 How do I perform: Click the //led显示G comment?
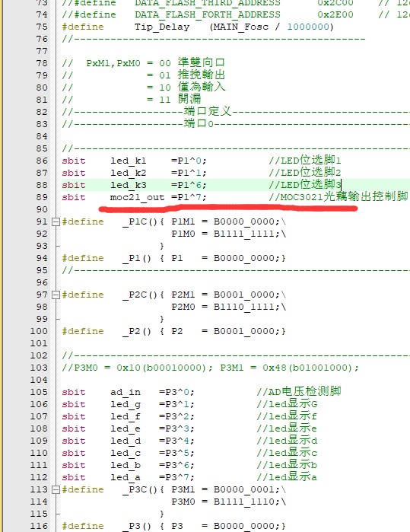[x=287, y=404]
